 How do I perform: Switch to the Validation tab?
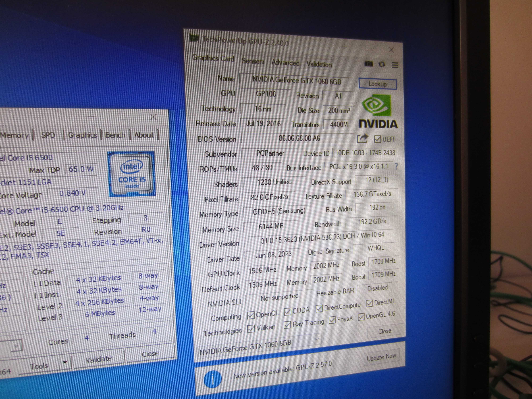coord(319,64)
